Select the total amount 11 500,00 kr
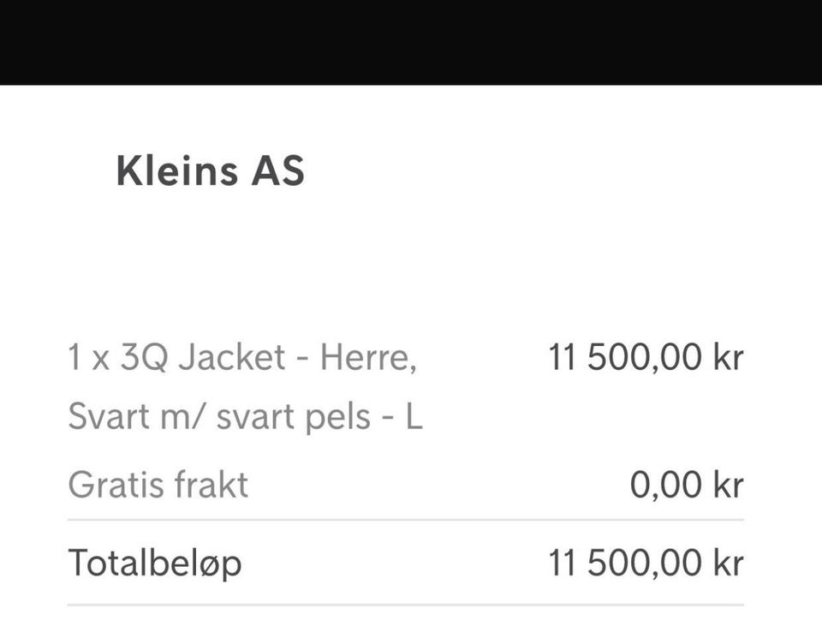The width and height of the screenshot is (822, 644). point(646,563)
